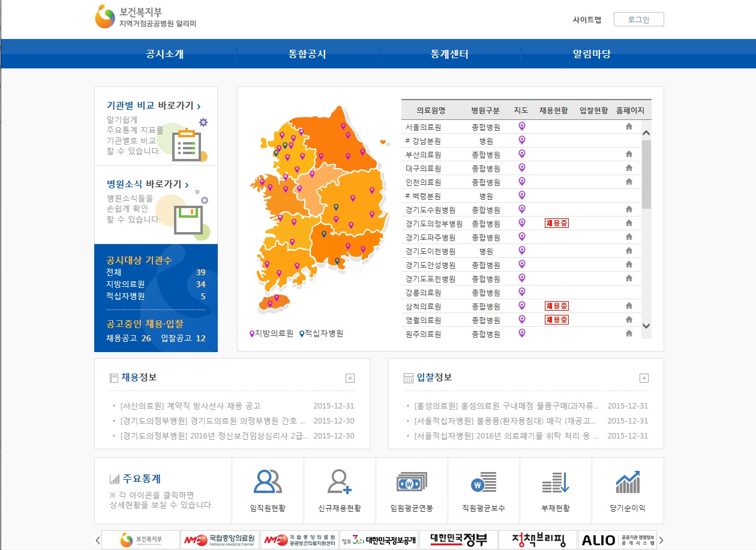Open the 통합공시 menu
Viewport: 756px width, 550px height.
[307, 54]
